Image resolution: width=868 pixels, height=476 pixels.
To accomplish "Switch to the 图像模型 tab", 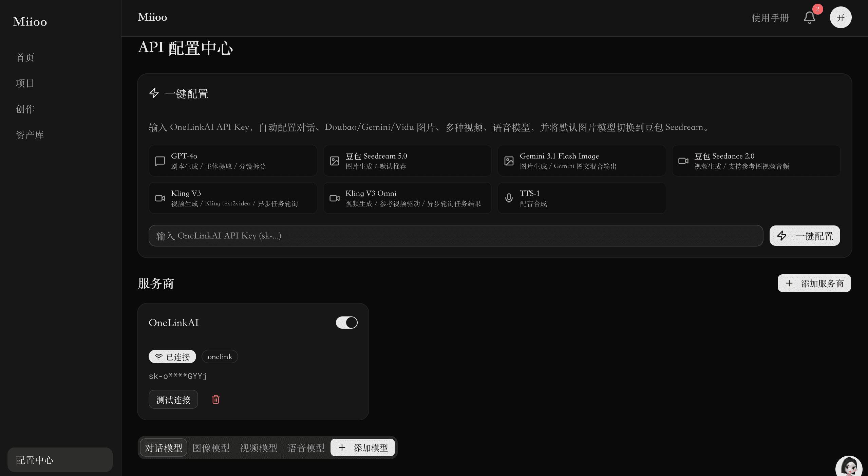I will coord(211,448).
